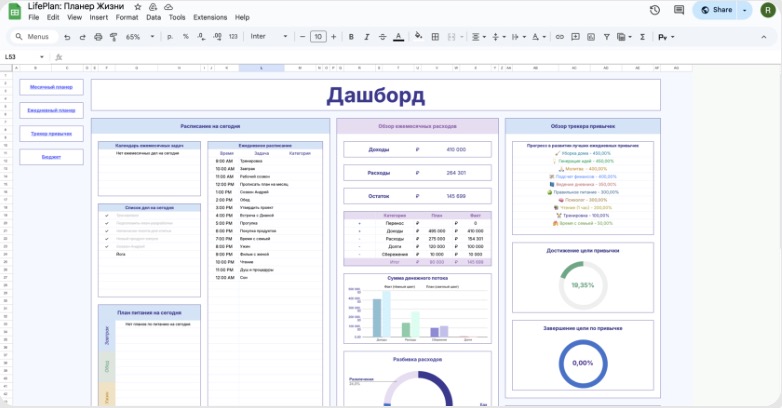
Task: Click the font size field showing 10
Action: (x=318, y=37)
